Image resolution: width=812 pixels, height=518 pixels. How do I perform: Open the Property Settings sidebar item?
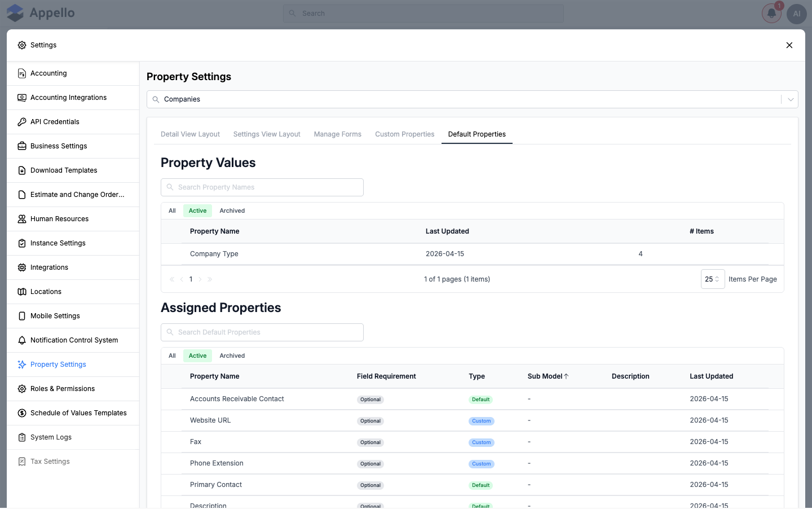pyautogui.click(x=73, y=365)
